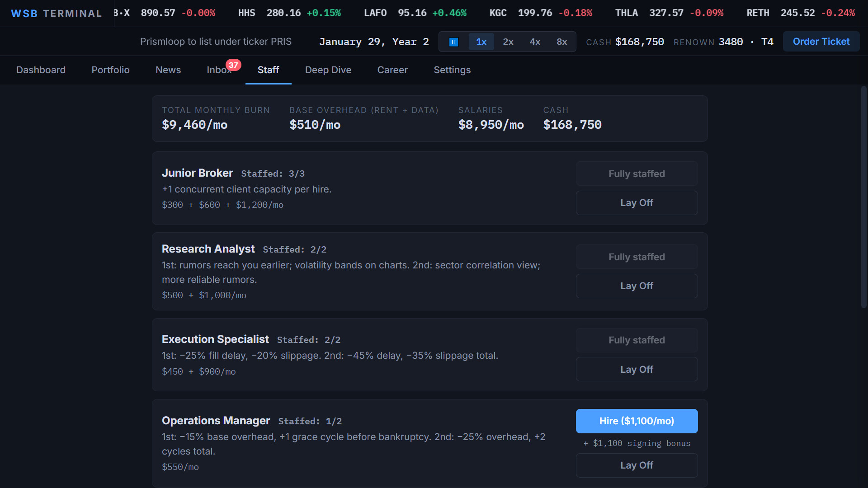Click the WSB TERMINAL logo
The width and height of the screenshot is (868, 488).
(x=57, y=14)
